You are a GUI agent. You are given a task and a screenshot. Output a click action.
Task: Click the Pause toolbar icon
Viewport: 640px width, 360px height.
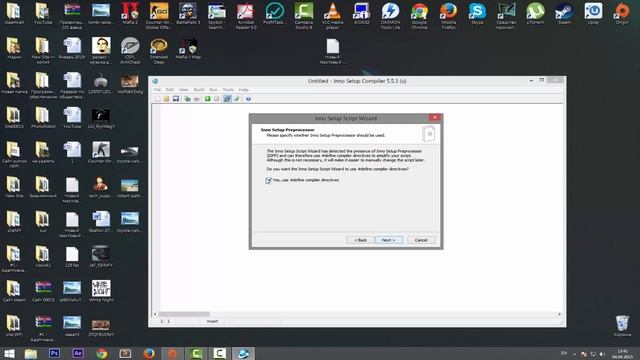click(217, 99)
